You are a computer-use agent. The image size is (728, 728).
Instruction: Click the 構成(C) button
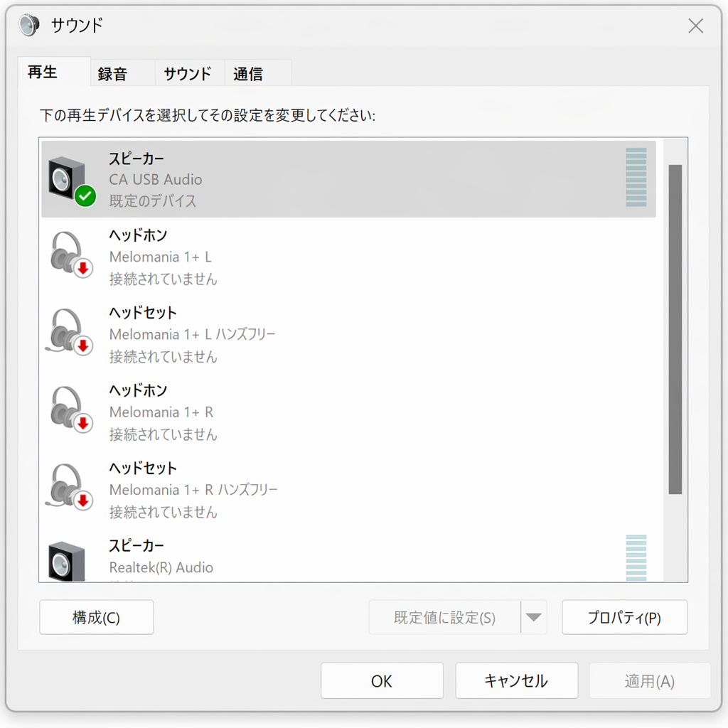97,617
